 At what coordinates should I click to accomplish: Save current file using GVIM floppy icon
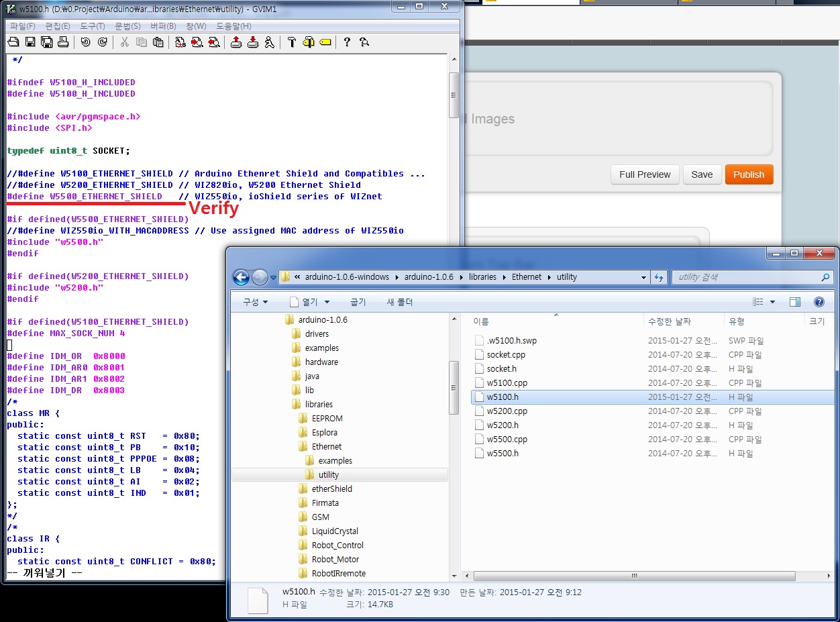(30, 42)
